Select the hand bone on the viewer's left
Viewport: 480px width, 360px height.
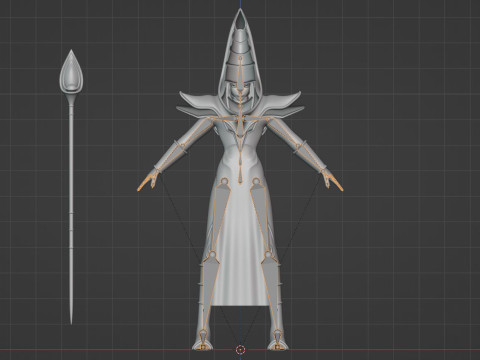(x=147, y=182)
